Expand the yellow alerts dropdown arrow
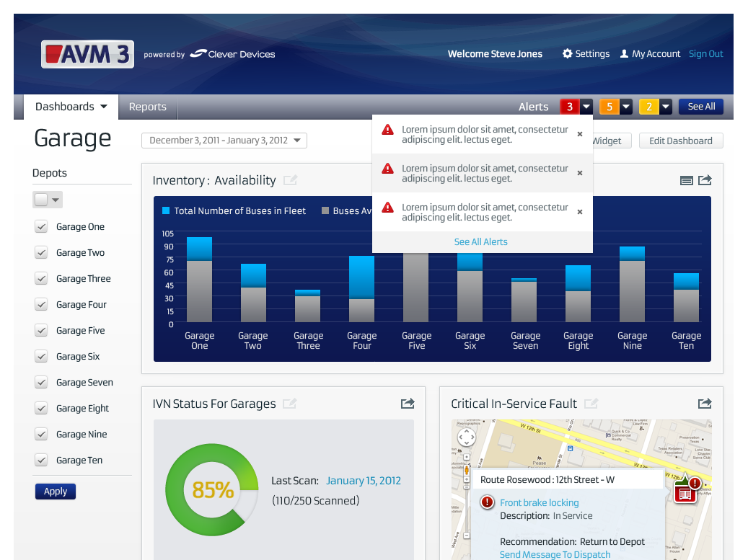Viewport: 748px width, 560px height. pos(666,107)
